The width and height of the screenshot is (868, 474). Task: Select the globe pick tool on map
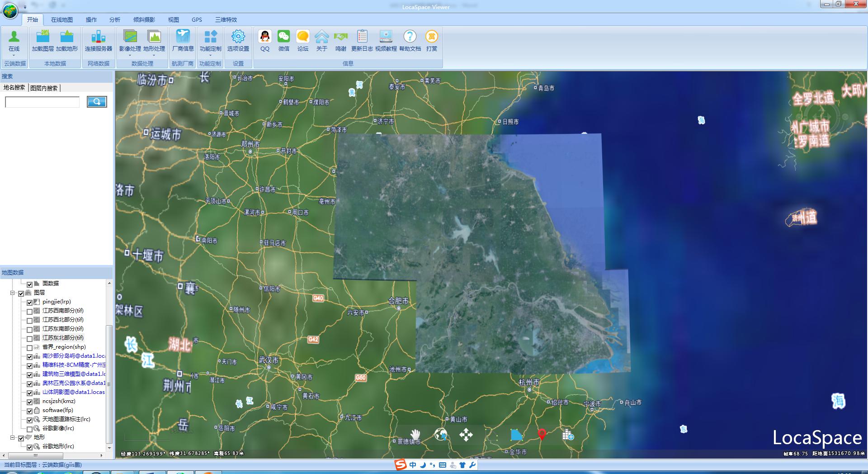(441, 435)
